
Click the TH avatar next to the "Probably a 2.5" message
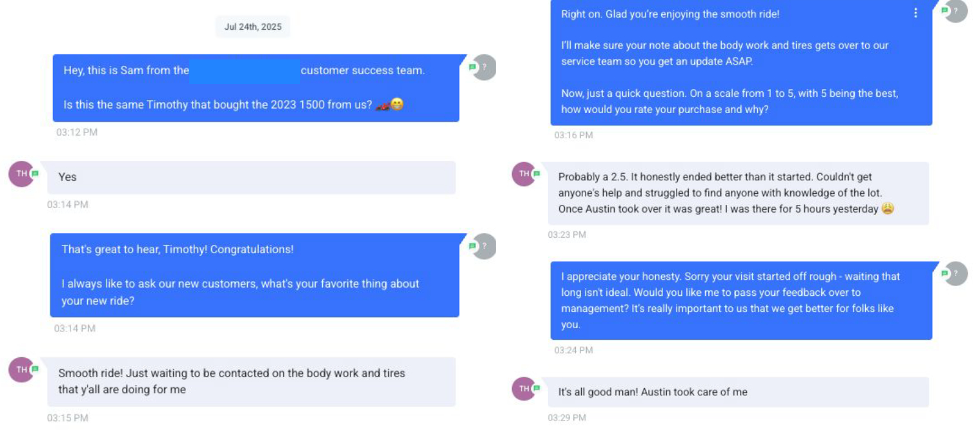click(524, 174)
